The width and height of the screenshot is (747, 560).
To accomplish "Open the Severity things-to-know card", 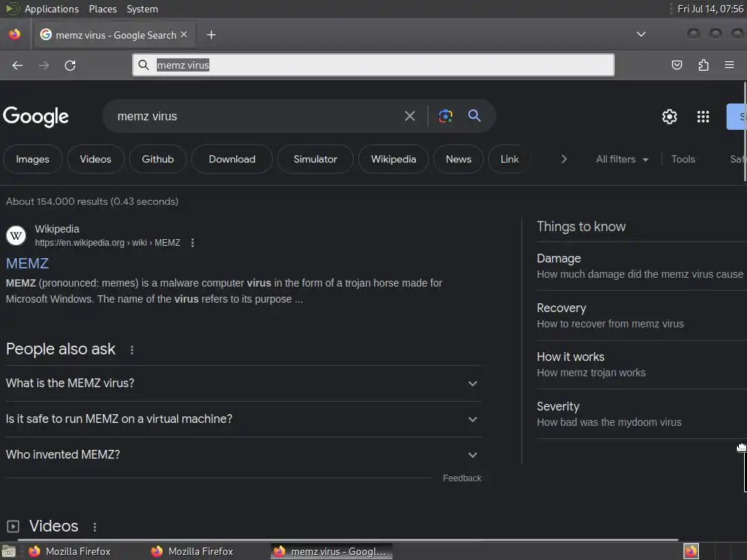I will [642, 414].
